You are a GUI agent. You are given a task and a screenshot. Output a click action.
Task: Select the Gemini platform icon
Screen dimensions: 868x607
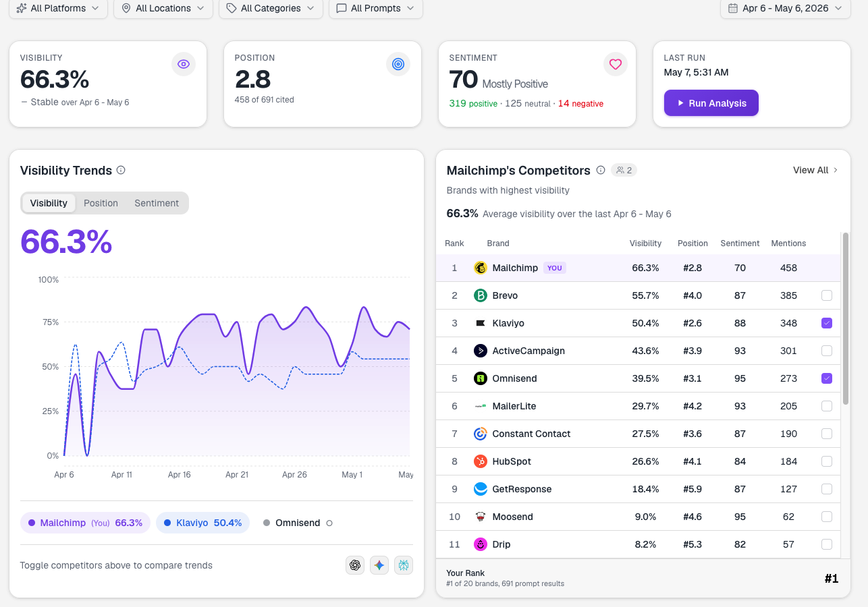tap(379, 565)
